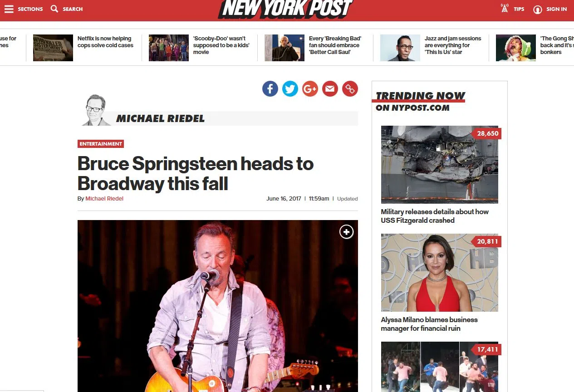Open 'Netflix is now helping cops' story

click(105, 42)
